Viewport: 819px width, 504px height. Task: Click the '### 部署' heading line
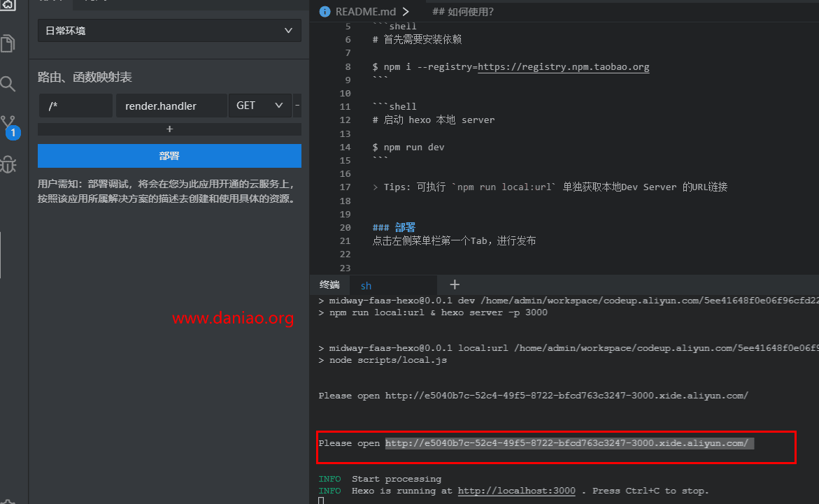[394, 228]
